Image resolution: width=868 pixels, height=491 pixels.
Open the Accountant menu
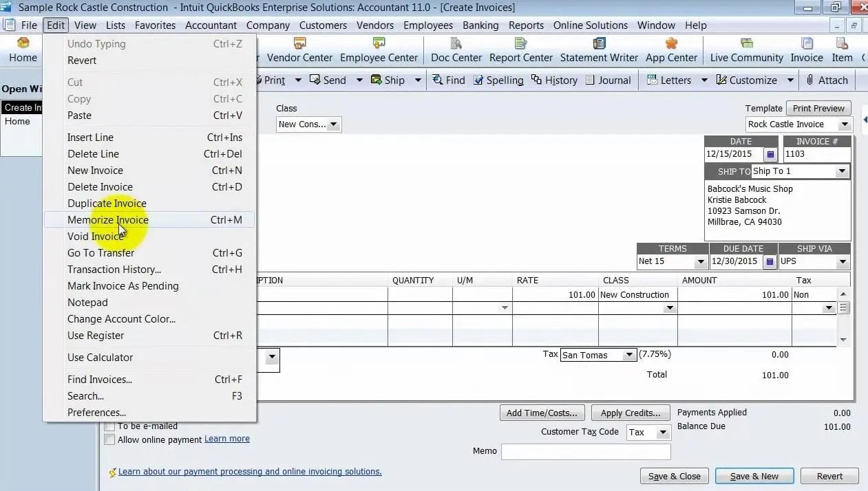[211, 25]
